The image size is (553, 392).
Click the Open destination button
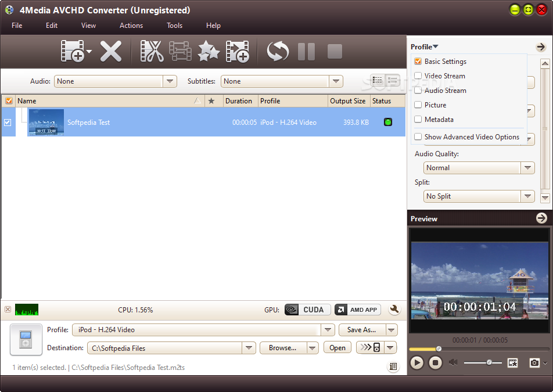click(337, 348)
